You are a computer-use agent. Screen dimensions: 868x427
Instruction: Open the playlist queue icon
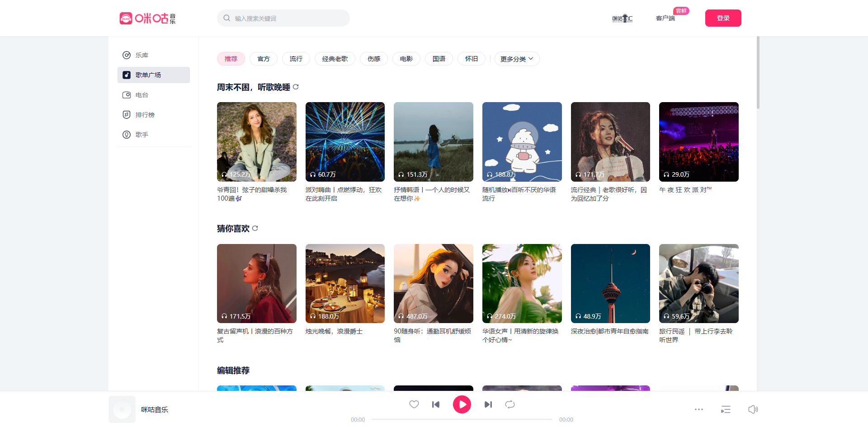pos(726,409)
